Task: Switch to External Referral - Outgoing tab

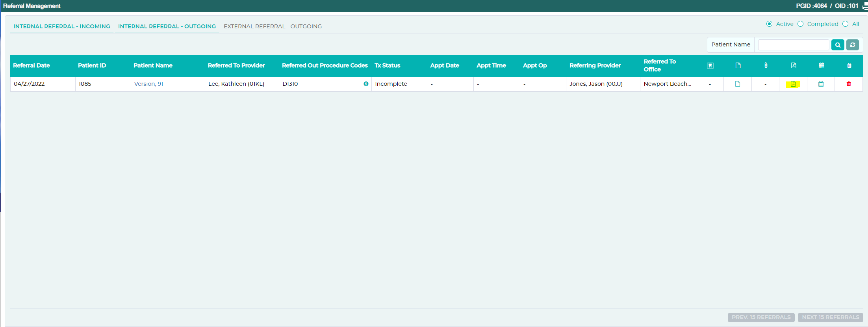Action: coord(273,26)
